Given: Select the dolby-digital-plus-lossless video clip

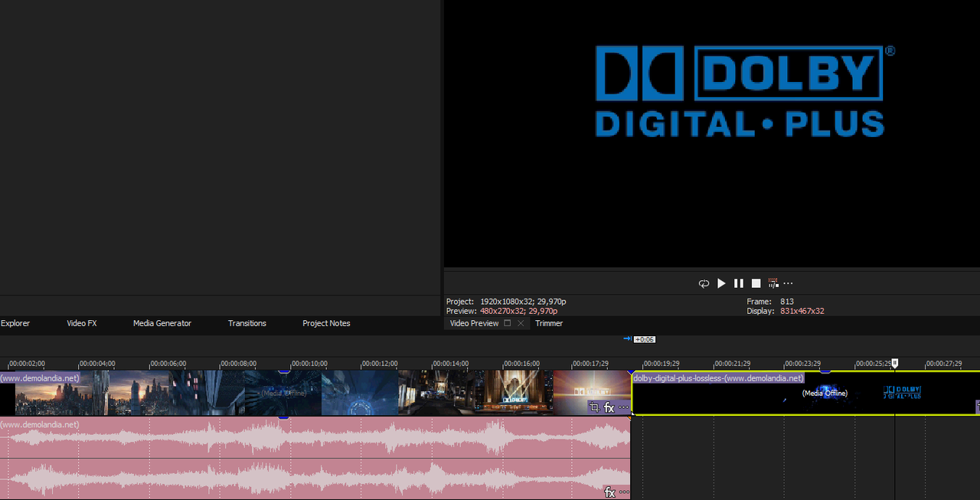Looking at the screenshot, I should click(805, 393).
